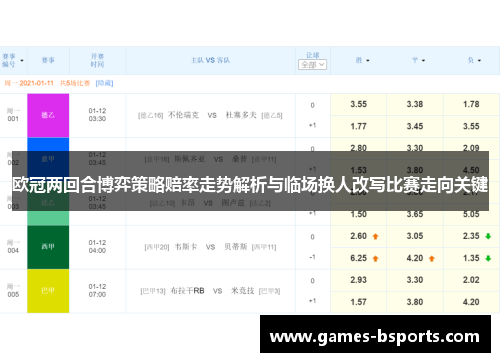Select the 3.45 handicap draw odds in match 001
The width and height of the screenshot is (500, 362).
[415, 126]
